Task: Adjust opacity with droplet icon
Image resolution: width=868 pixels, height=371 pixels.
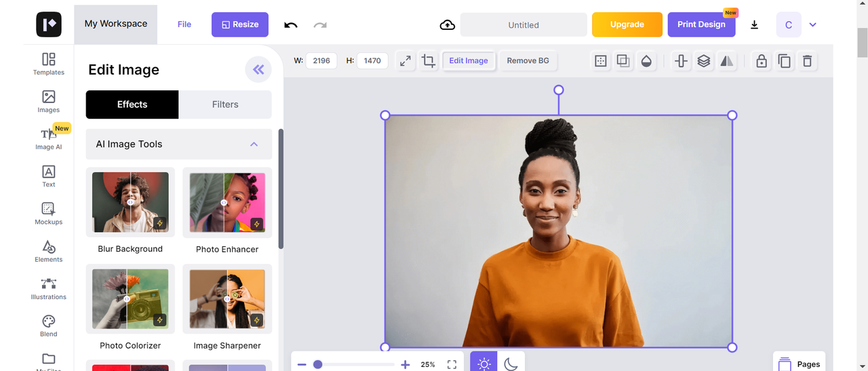Action: tap(646, 60)
